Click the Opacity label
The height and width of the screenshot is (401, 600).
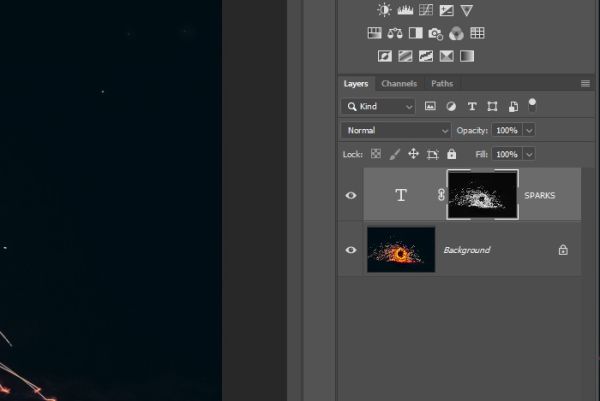pos(472,130)
